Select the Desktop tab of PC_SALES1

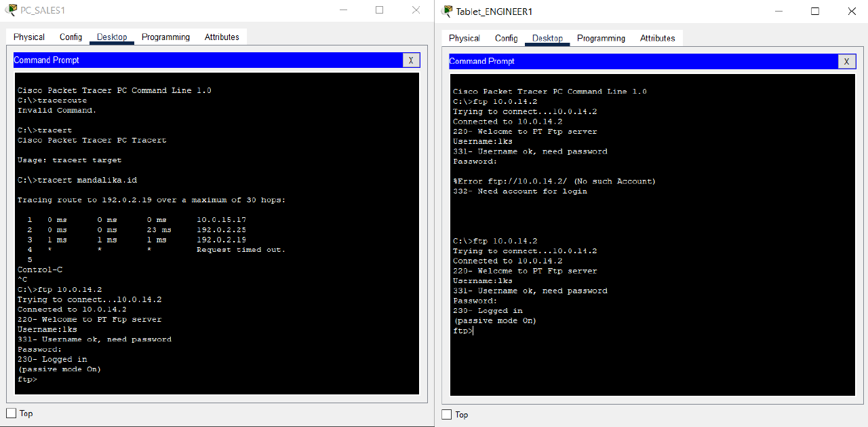(x=111, y=37)
